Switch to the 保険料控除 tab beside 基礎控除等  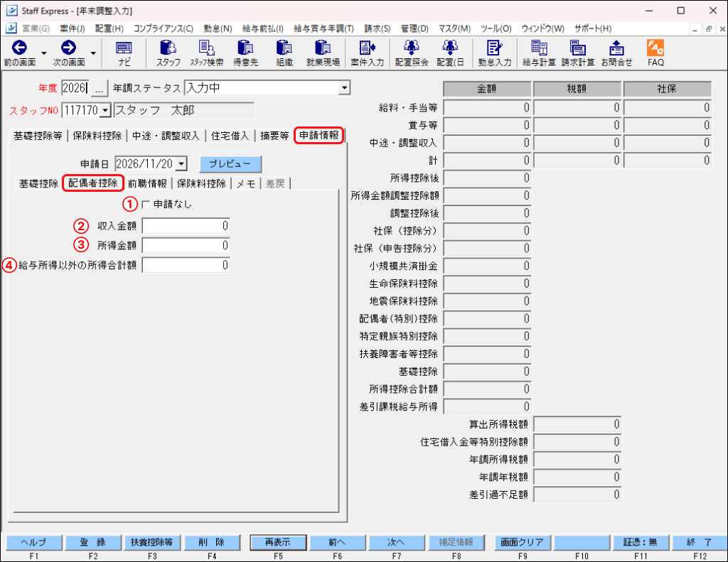(x=97, y=136)
